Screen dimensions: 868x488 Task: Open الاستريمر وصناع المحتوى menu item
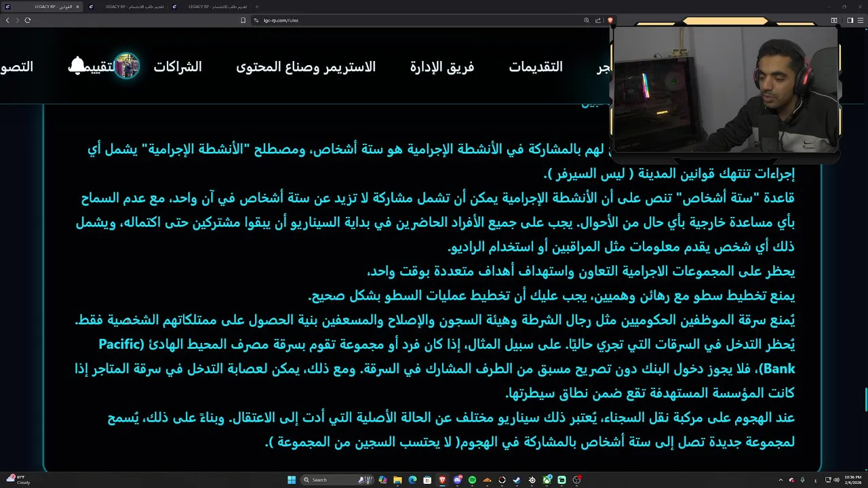click(x=306, y=66)
